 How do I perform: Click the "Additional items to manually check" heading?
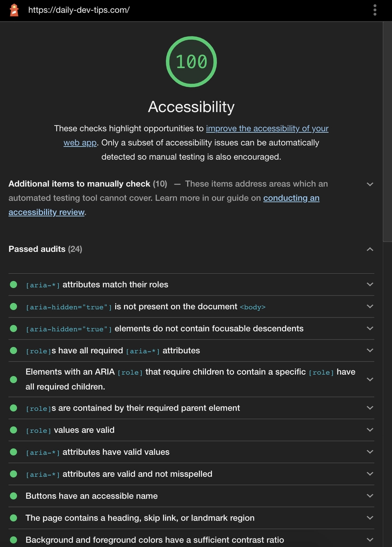pos(78,183)
